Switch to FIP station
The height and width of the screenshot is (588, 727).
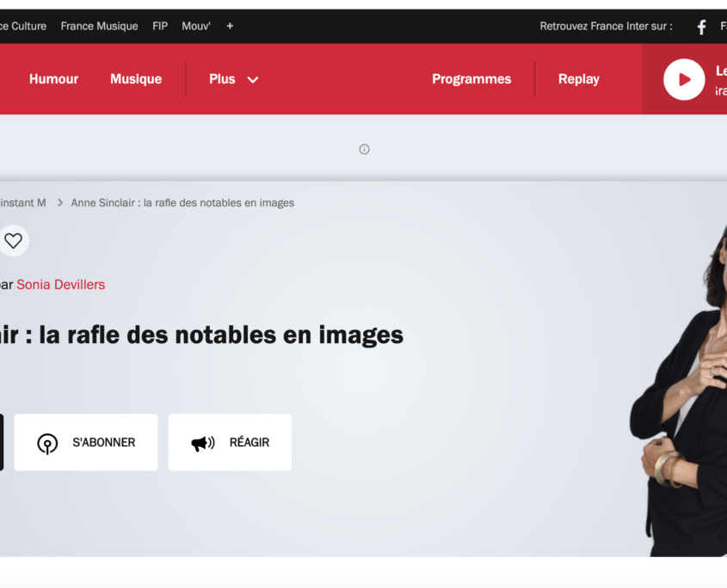pyautogui.click(x=160, y=26)
